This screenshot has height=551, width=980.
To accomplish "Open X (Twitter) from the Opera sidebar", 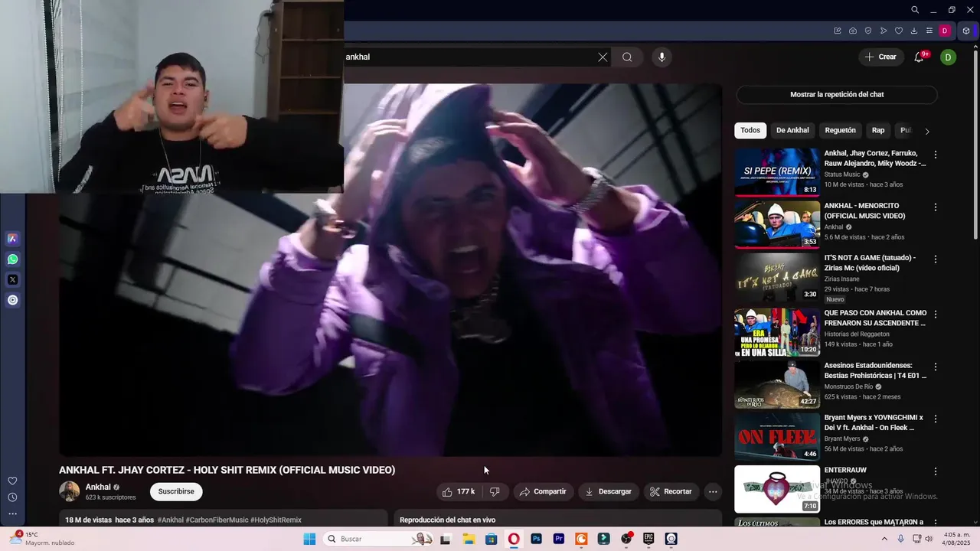I will click(x=12, y=280).
